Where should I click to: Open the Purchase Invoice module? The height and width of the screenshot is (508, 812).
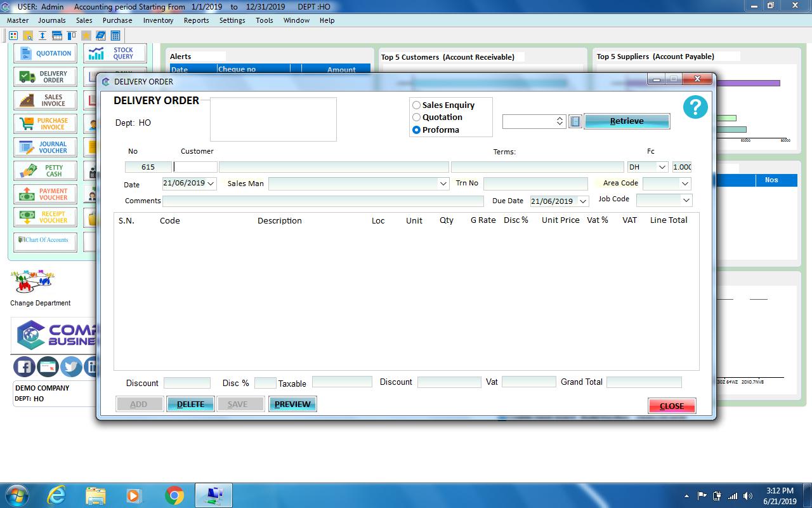pos(44,123)
